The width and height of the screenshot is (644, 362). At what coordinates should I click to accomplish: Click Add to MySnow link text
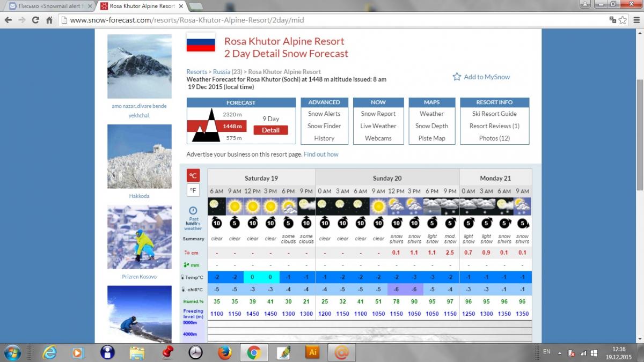point(487,77)
